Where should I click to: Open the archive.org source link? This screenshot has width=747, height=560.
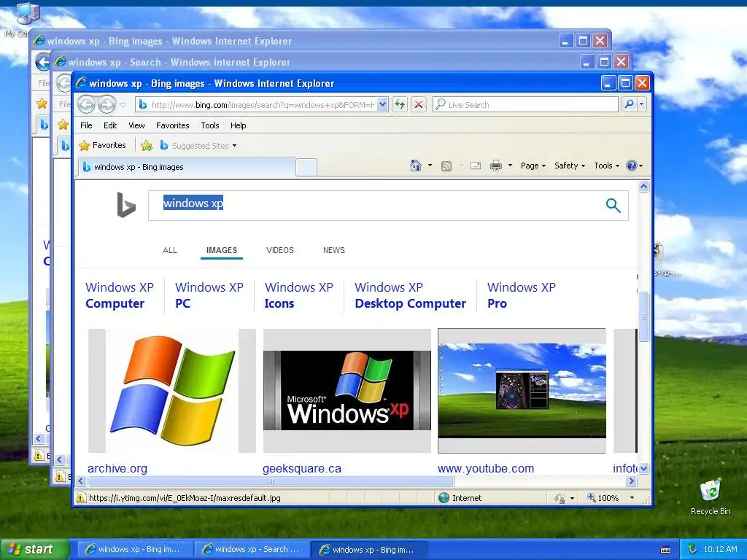(x=117, y=468)
